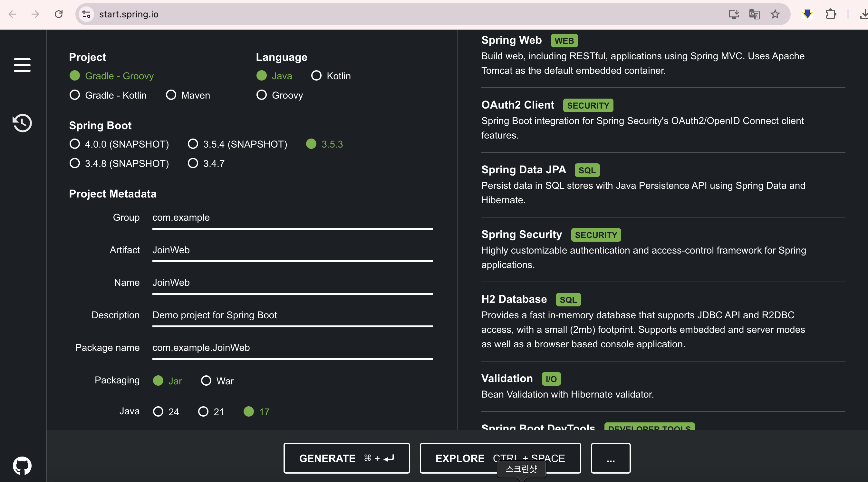Reload the page with refresh icon
The width and height of the screenshot is (868, 482).
coord(59,14)
